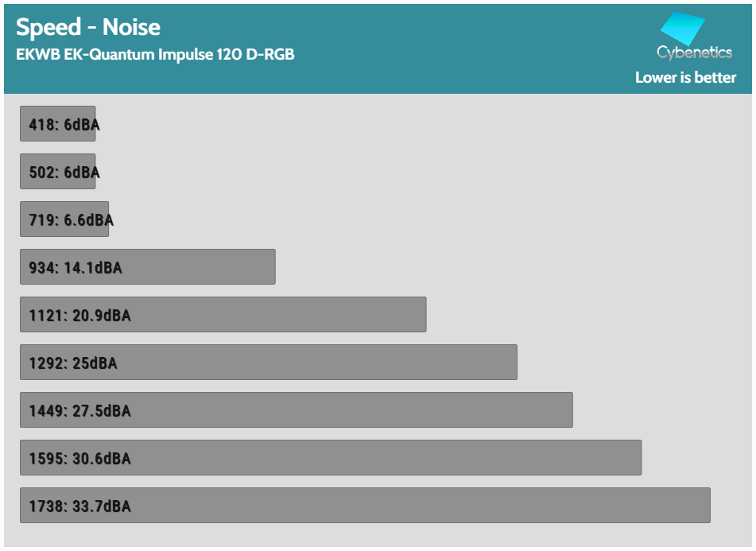Pick the 1292: 25dBA bar

(269, 363)
